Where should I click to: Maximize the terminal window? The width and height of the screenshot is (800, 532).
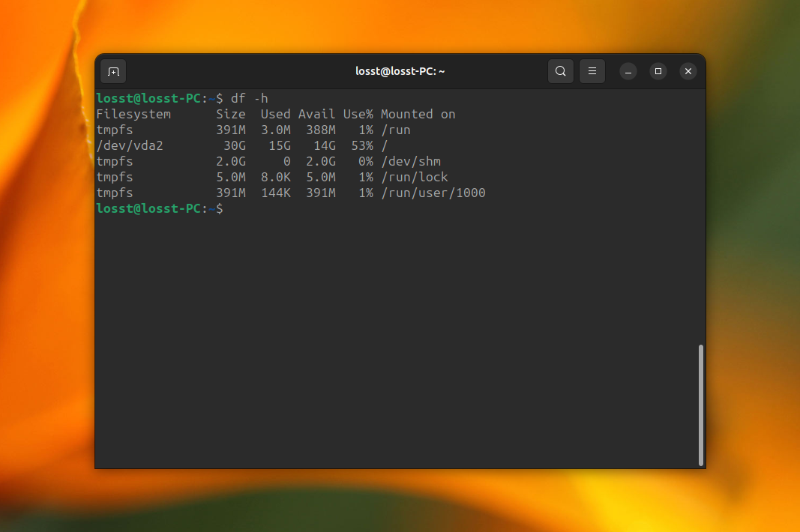[x=658, y=70]
